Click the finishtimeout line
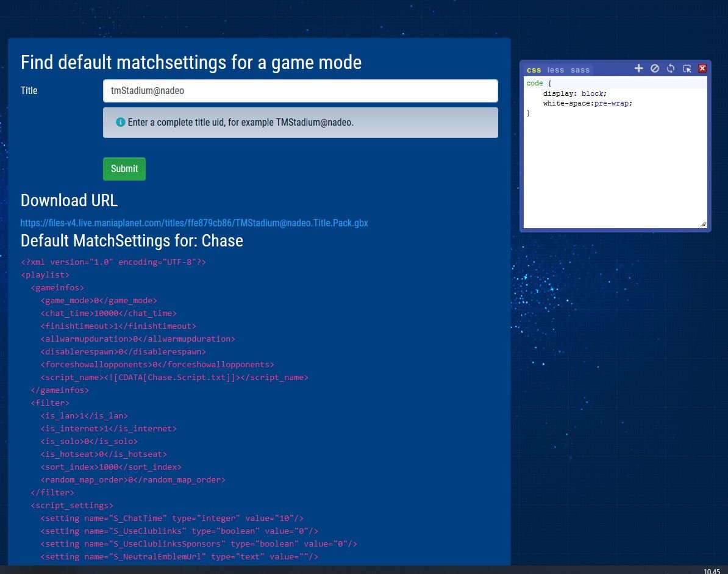The width and height of the screenshot is (728, 574). 118,326
